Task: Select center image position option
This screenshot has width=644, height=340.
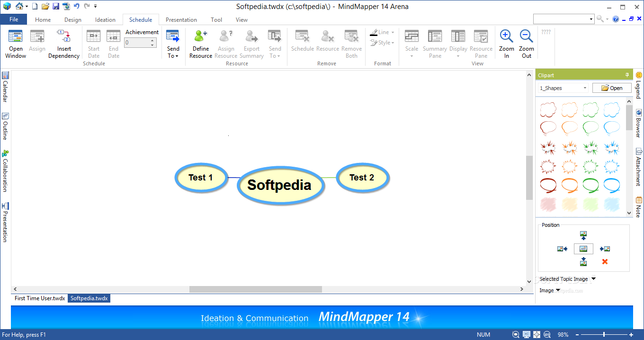Action: (x=583, y=249)
